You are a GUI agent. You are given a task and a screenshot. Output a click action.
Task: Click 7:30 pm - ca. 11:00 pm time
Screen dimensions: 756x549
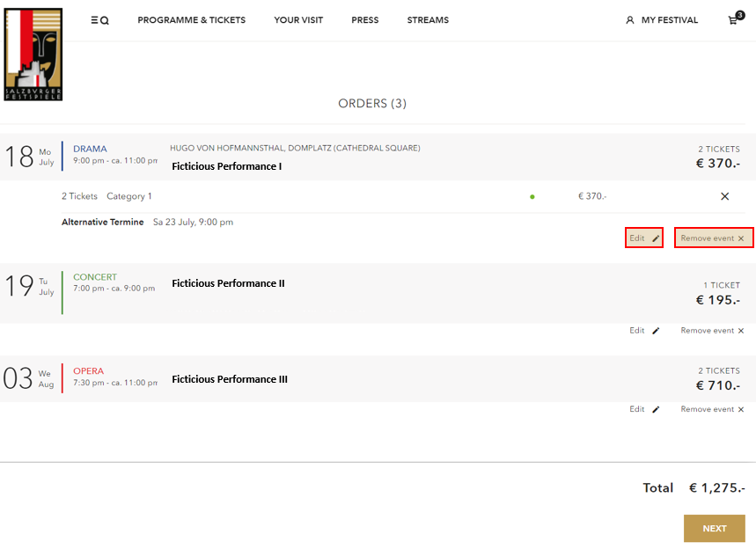coord(115,383)
